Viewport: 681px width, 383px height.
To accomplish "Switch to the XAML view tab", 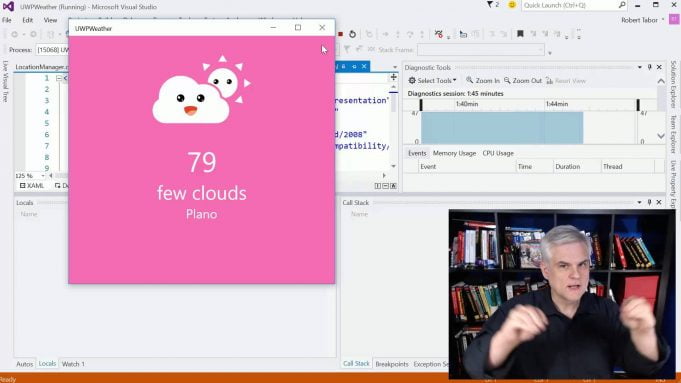I will click(32, 186).
